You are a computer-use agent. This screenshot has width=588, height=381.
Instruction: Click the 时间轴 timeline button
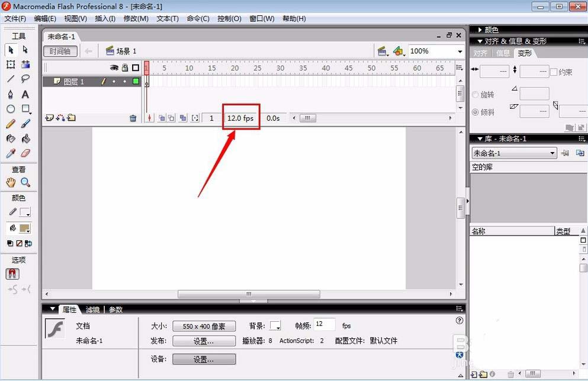(60, 51)
